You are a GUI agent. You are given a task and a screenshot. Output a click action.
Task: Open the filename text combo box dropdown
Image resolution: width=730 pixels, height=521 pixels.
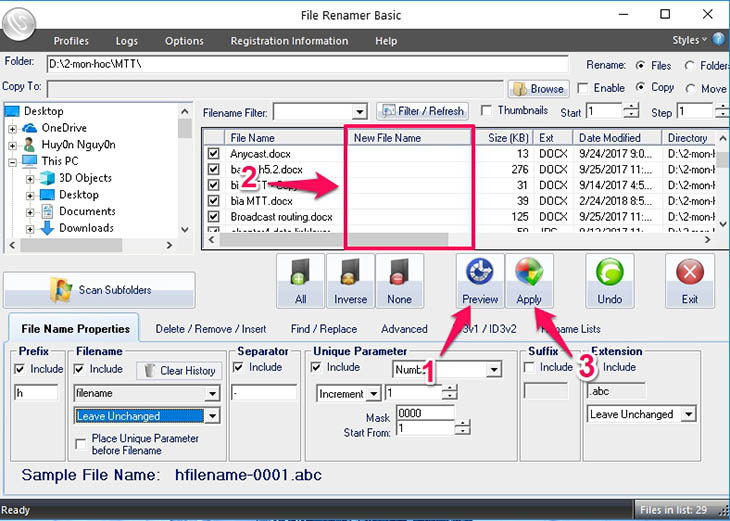click(212, 394)
